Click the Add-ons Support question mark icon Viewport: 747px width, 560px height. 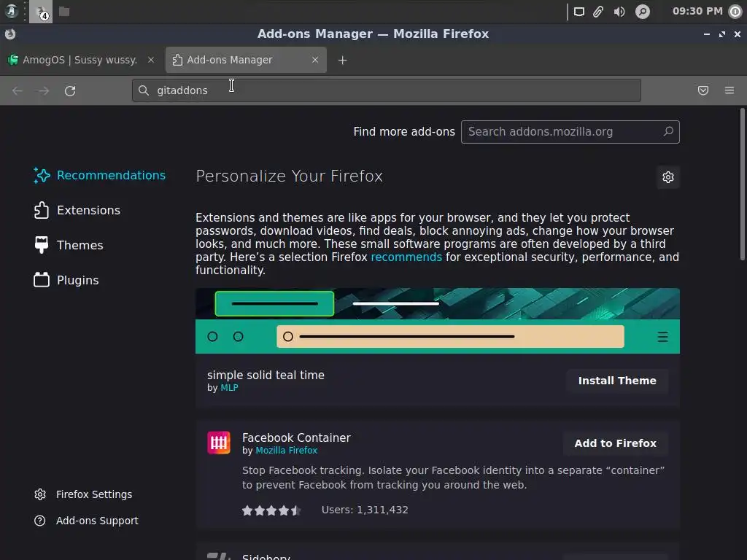[40, 521]
